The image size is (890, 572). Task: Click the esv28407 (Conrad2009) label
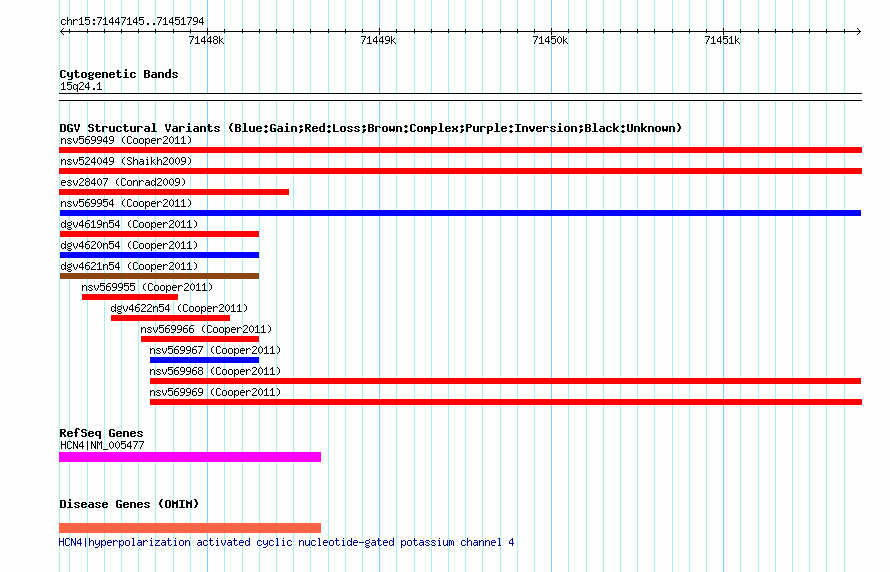(x=123, y=182)
